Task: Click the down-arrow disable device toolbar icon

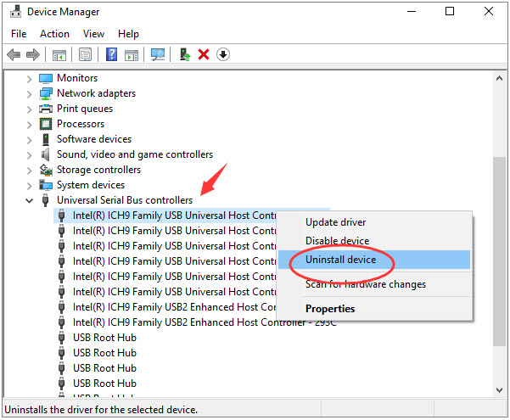Action: pos(223,54)
